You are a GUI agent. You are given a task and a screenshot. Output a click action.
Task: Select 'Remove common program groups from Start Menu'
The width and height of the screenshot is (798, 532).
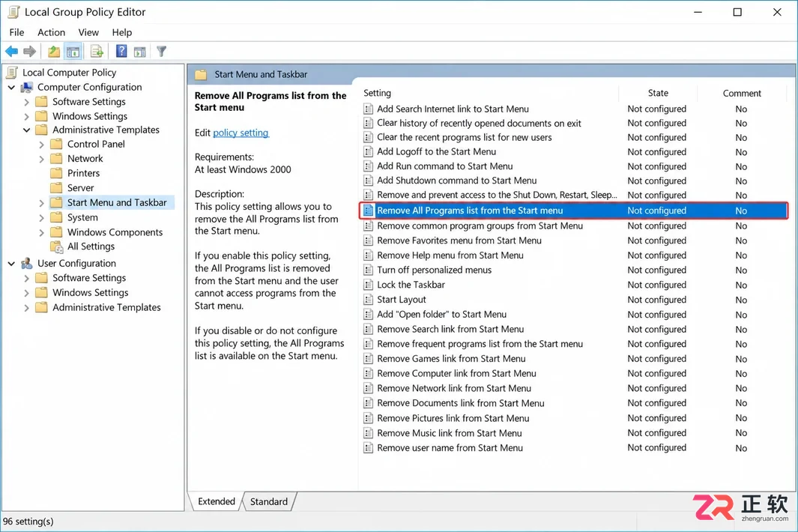(480, 226)
